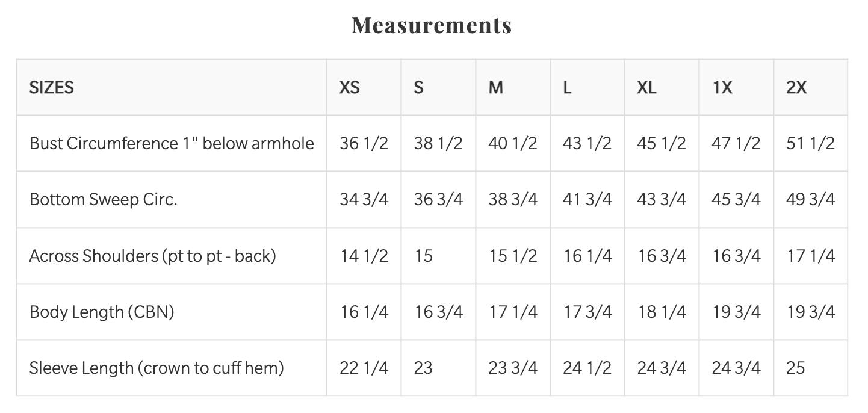Click the L size column header

pos(567,88)
